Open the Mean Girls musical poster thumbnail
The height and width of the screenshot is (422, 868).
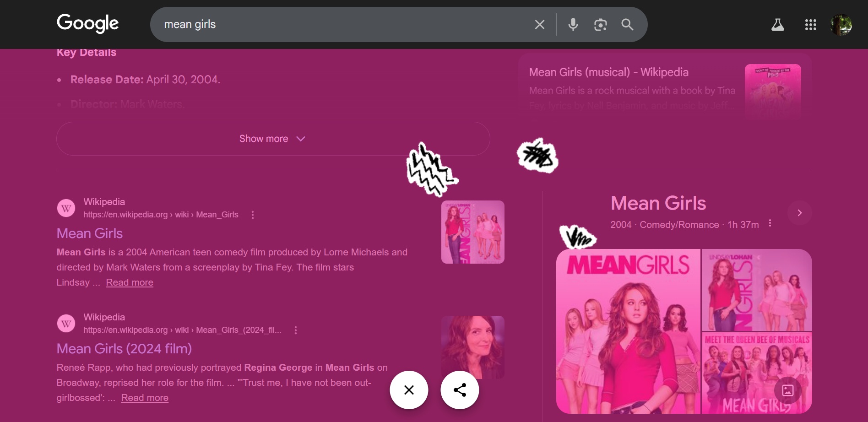[773, 92]
